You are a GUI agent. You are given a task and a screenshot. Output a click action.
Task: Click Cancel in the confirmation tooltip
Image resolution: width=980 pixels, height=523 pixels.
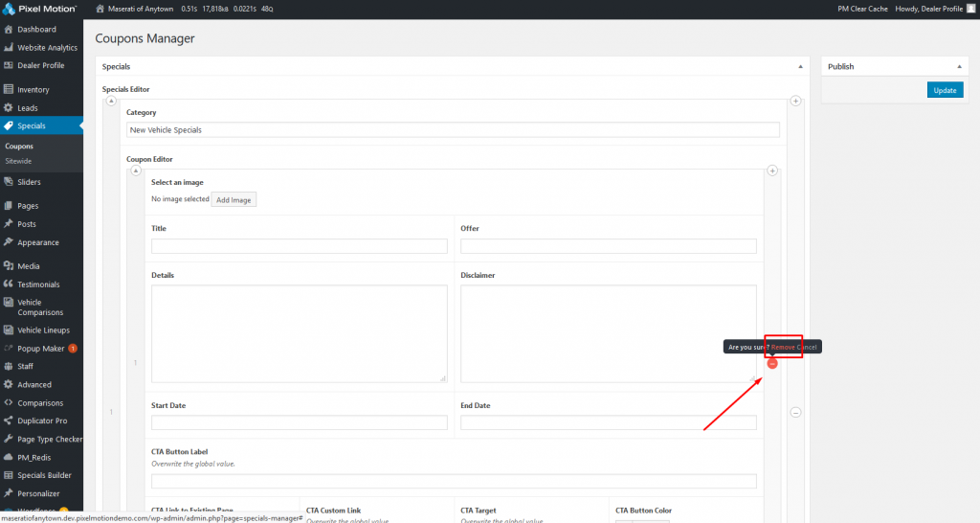click(806, 347)
